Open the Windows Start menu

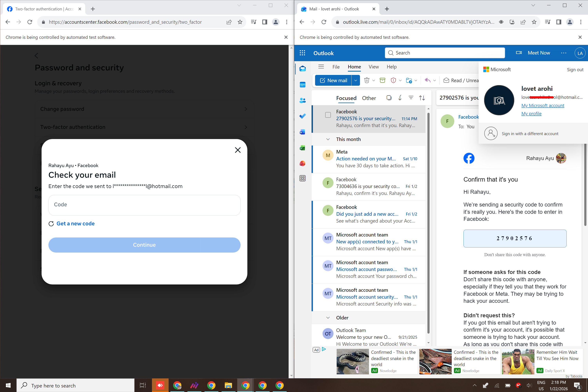(x=8, y=385)
